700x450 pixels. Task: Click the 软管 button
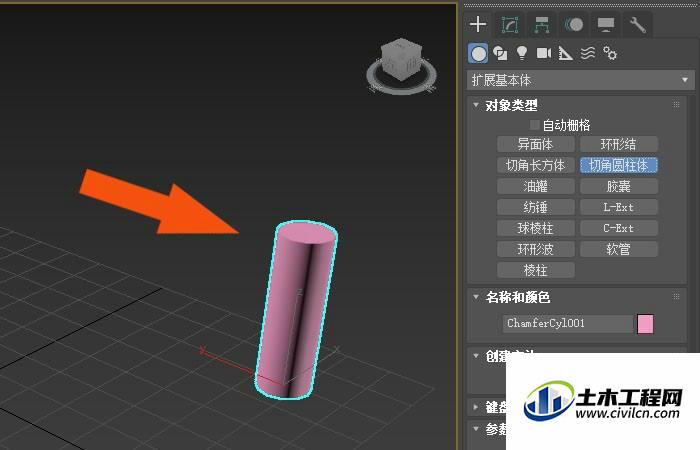tap(618, 249)
